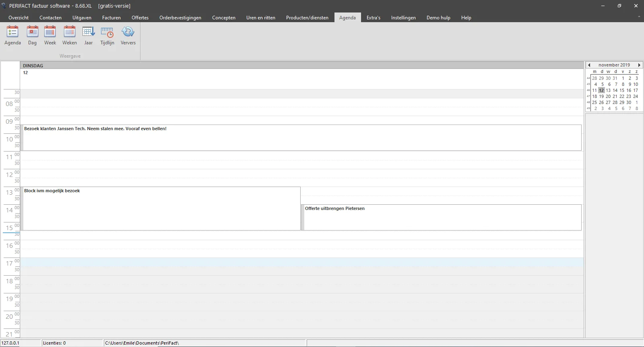Select the 'Block ivm mogelijk bezoek' appointment

161,208
